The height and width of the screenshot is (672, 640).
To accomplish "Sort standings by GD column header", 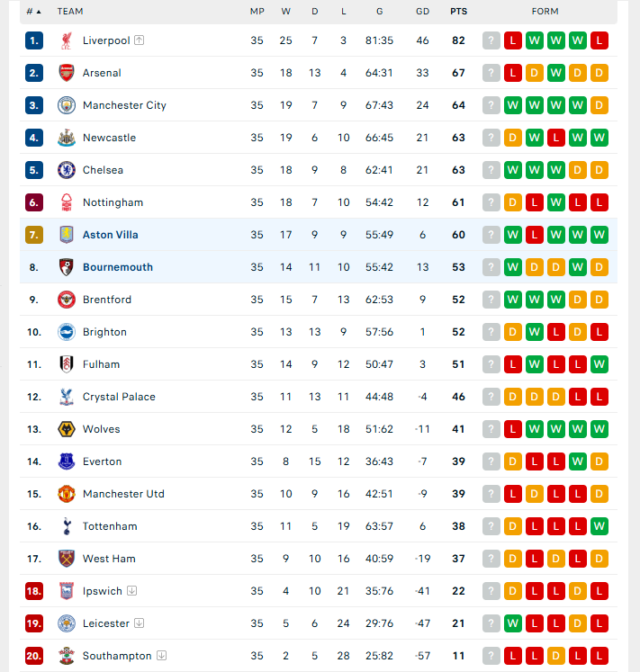I will tap(422, 12).
